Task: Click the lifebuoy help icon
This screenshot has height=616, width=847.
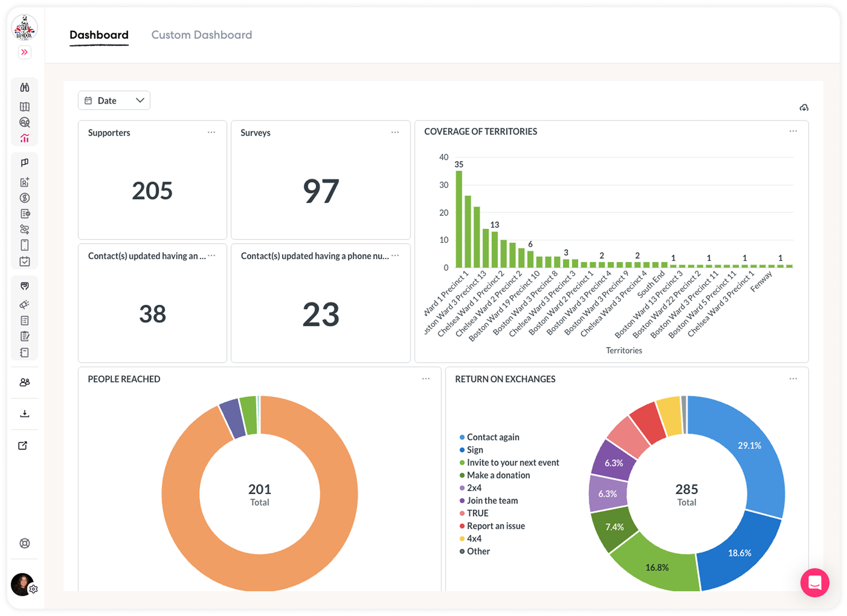Action: [25, 543]
